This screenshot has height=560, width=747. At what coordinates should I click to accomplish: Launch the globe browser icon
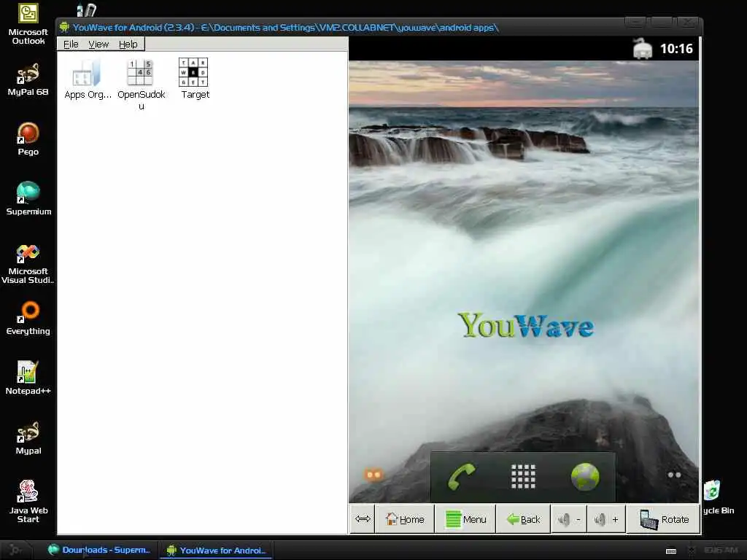(585, 477)
